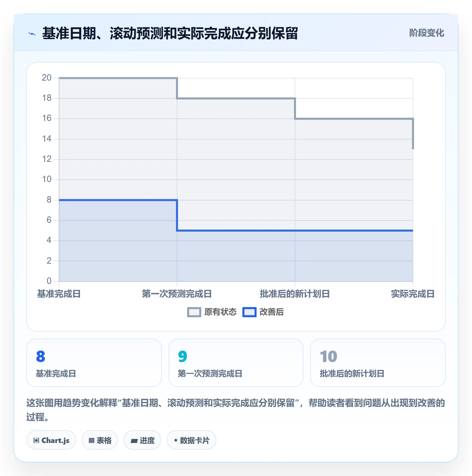Open the data card showing 8
472x476 pixels.
coord(94,363)
